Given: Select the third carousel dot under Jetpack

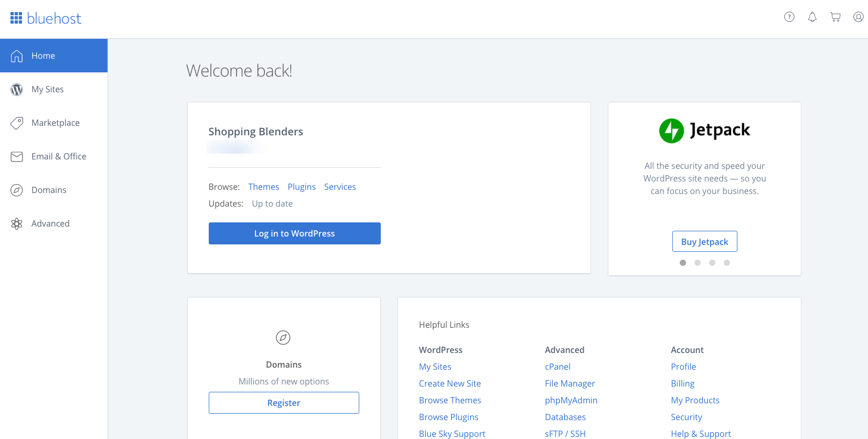Looking at the screenshot, I should tap(712, 263).
